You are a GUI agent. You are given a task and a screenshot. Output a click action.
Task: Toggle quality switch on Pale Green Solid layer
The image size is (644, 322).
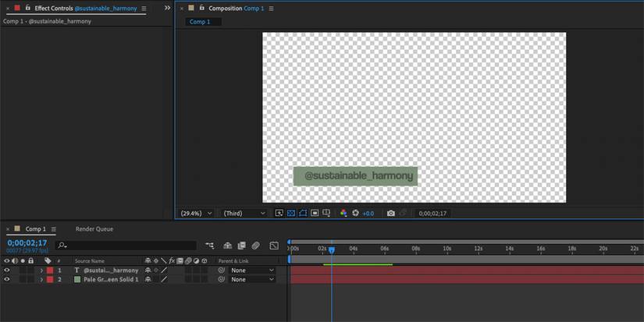coord(164,279)
